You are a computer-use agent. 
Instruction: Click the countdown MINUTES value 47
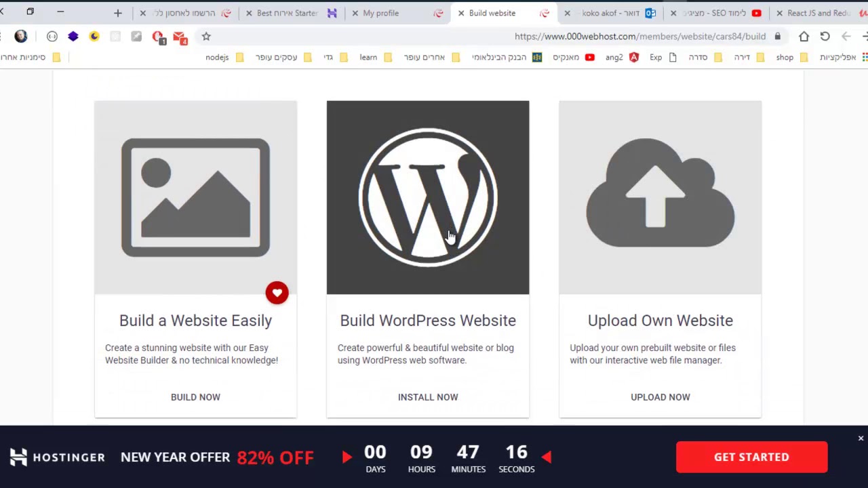(468, 452)
